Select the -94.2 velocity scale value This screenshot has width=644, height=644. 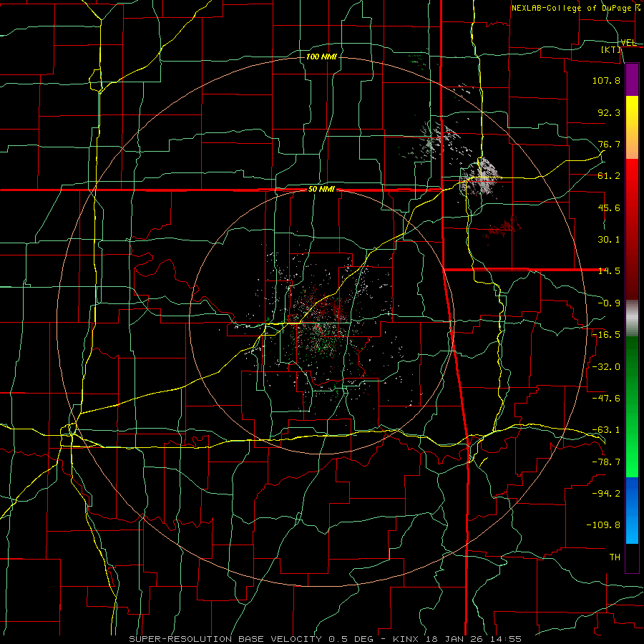coord(606,493)
